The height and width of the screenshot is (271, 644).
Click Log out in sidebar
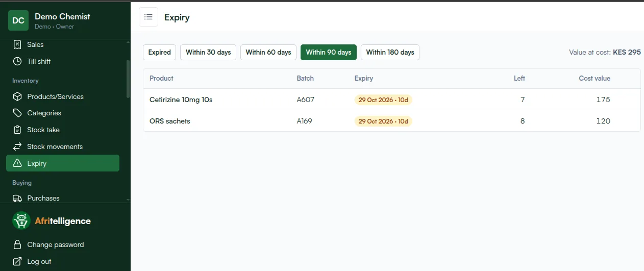(39, 261)
